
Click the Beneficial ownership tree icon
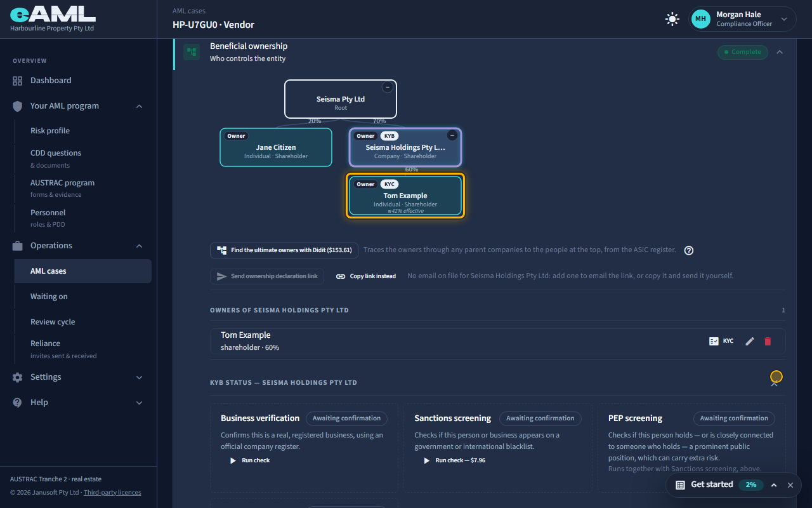pyautogui.click(x=192, y=52)
